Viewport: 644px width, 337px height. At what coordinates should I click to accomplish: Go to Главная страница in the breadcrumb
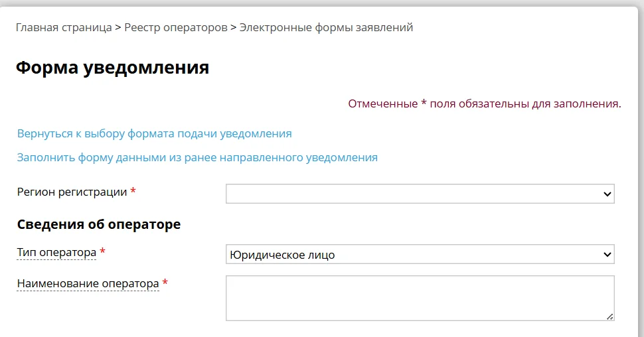coord(64,27)
